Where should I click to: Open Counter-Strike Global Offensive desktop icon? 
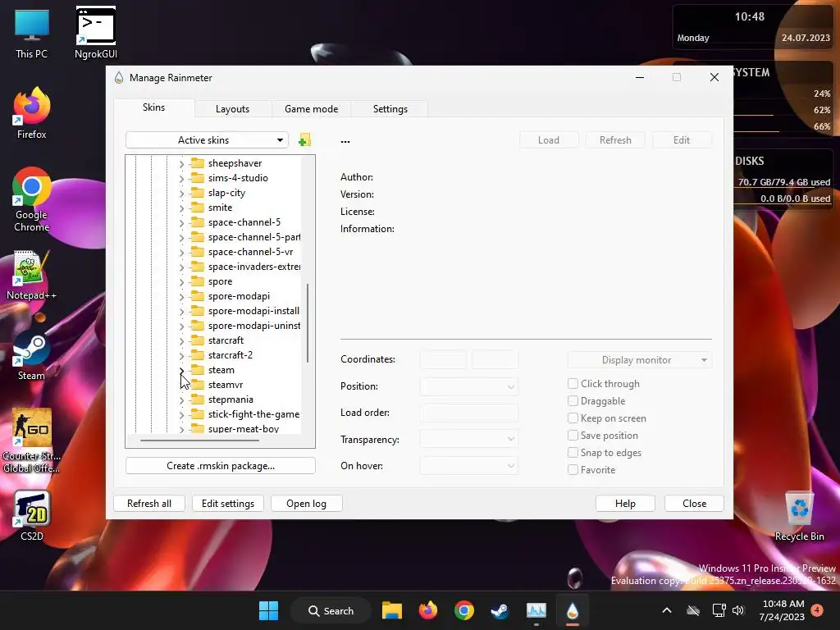pyautogui.click(x=32, y=441)
